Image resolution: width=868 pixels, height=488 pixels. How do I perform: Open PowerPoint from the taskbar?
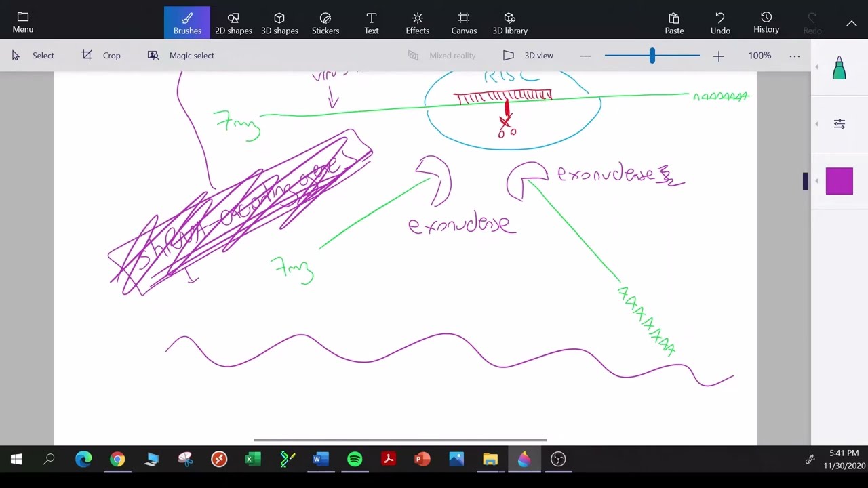click(x=422, y=460)
